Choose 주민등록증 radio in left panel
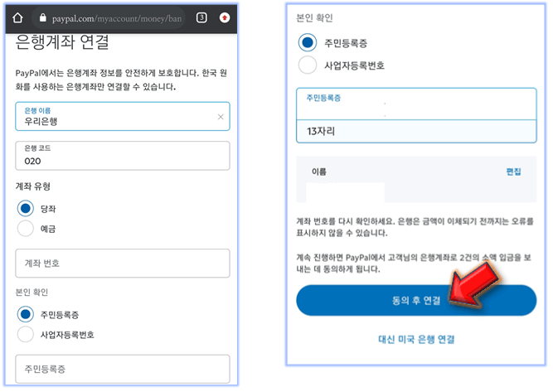Image resolution: width=553 pixels, height=392 pixels. point(26,314)
